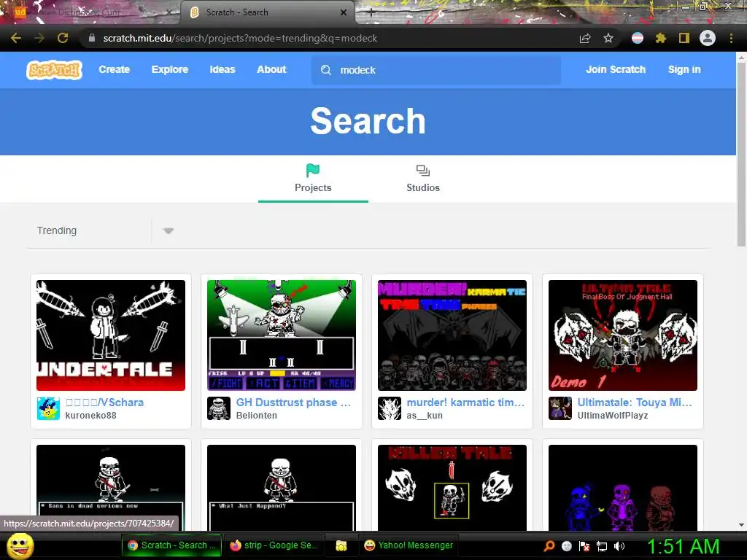This screenshot has height=560, width=747.
Task: Switch to strip - Google Search Firefox taskbar item
Action: [x=274, y=545]
